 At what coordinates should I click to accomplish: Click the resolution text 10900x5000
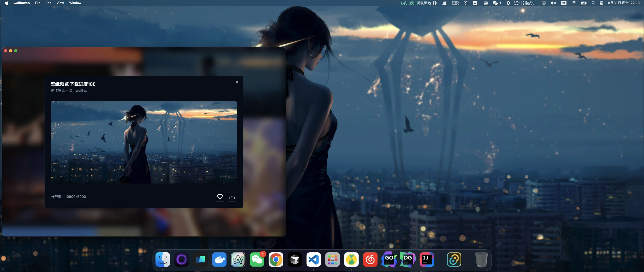tap(75, 197)
